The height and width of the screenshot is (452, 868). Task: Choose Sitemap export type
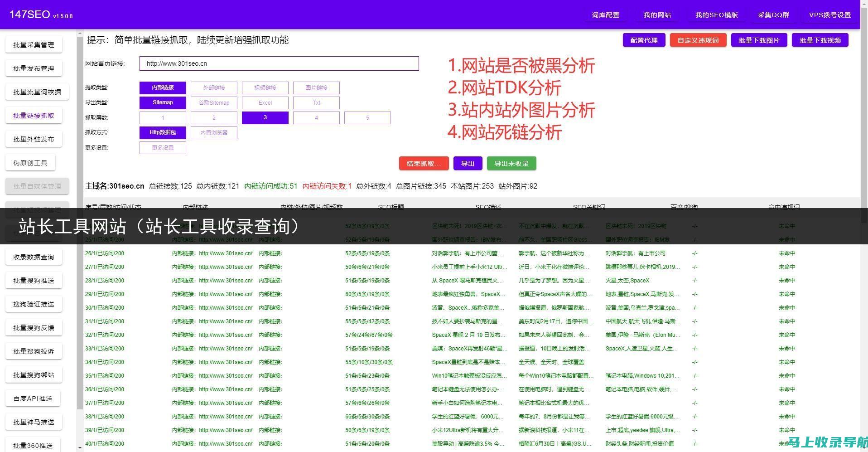pos(163,102)
